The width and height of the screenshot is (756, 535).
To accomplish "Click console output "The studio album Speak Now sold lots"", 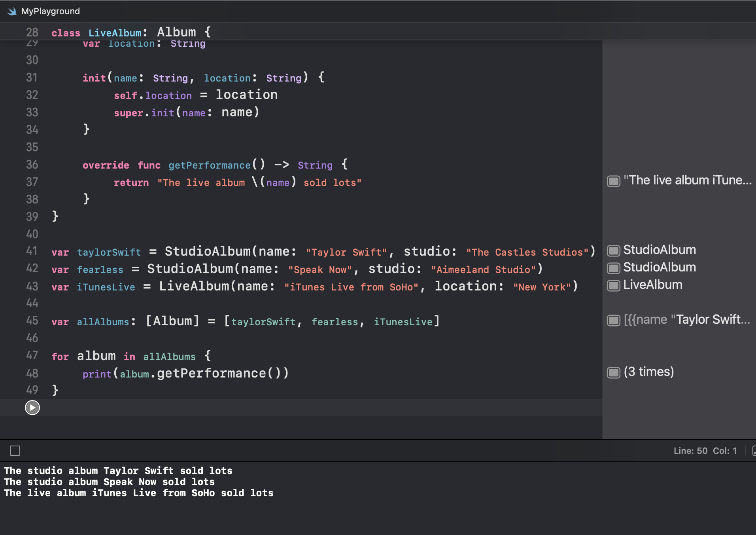I will click(x=110, y=482).
